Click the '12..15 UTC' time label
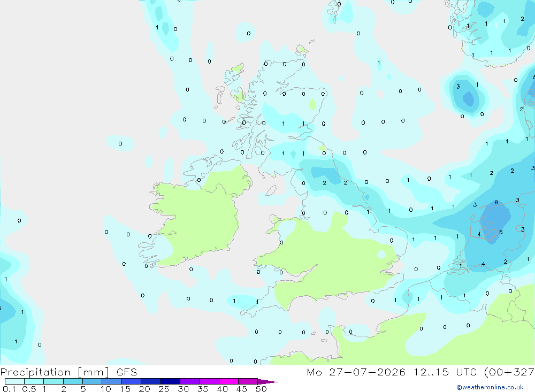The width and height of the screenshot is (535, 392). tap(445, 372)
